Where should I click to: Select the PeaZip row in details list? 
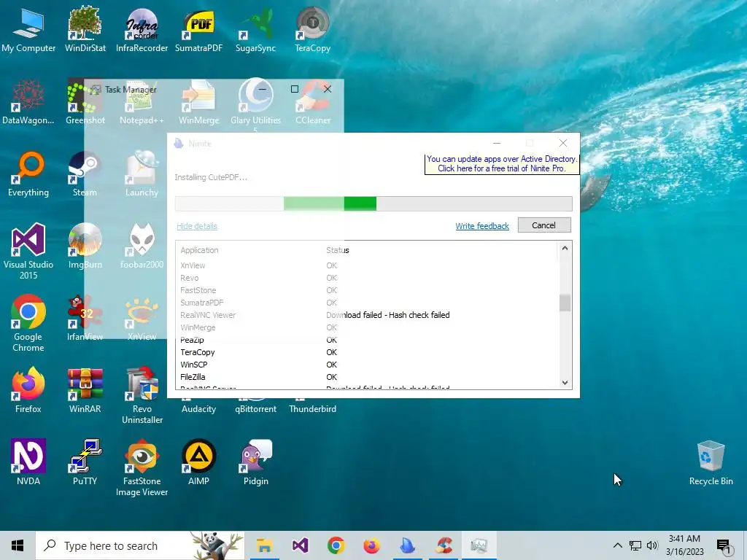coord(366,340)
